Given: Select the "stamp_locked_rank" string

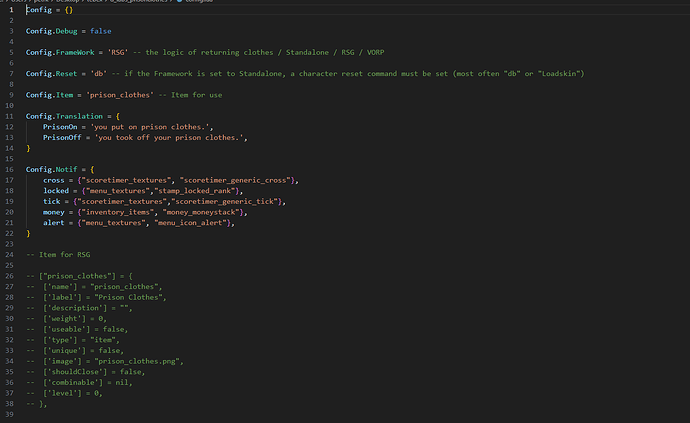Looking at the screenshot, I should point(195,191).
